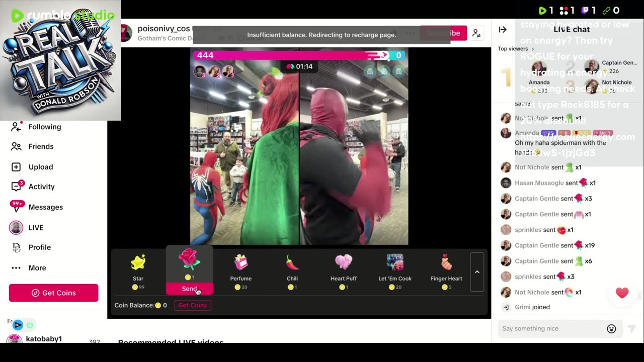The image size is (644, 362).
Task: Click the right stream video of Deadpool
Action: click(354, 147)
